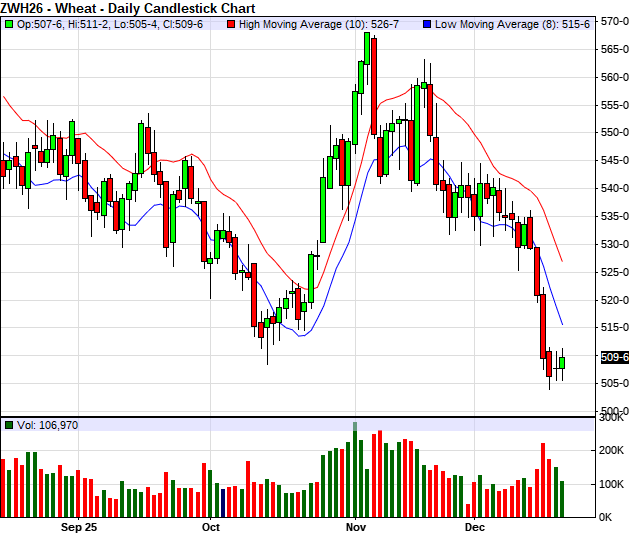Image resolution: width=640 pixels, height=536 pixels.
Task: Click the Oct date axis label
Action: (x=210, y=526)
